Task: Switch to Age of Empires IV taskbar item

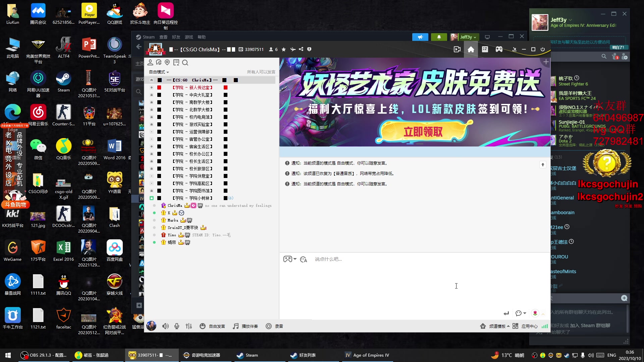Action: (367, 355)
